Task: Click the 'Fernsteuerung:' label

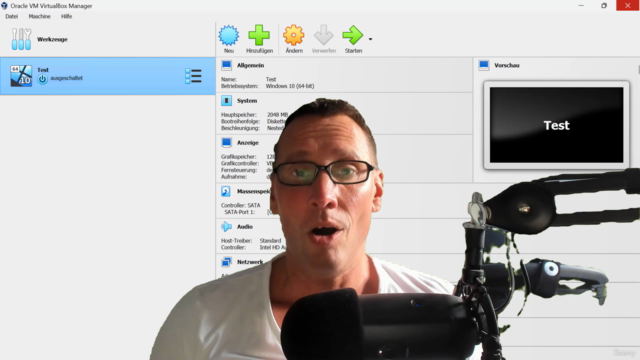Action: tap(239, 170)
